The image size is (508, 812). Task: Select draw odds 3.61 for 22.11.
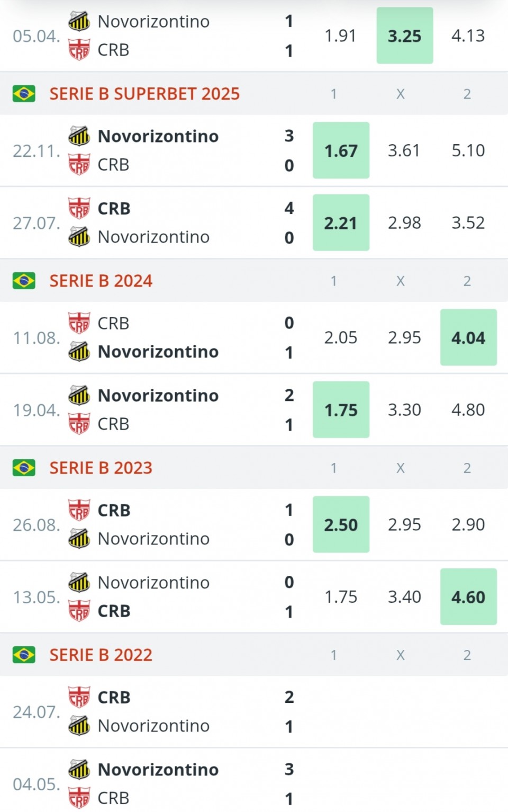point(404,150)
